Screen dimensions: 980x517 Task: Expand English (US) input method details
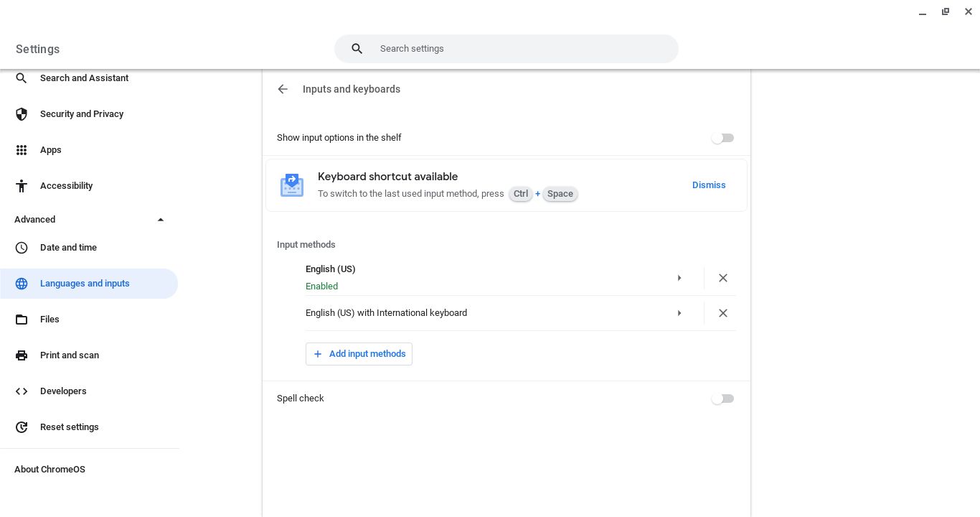point(679,278)
